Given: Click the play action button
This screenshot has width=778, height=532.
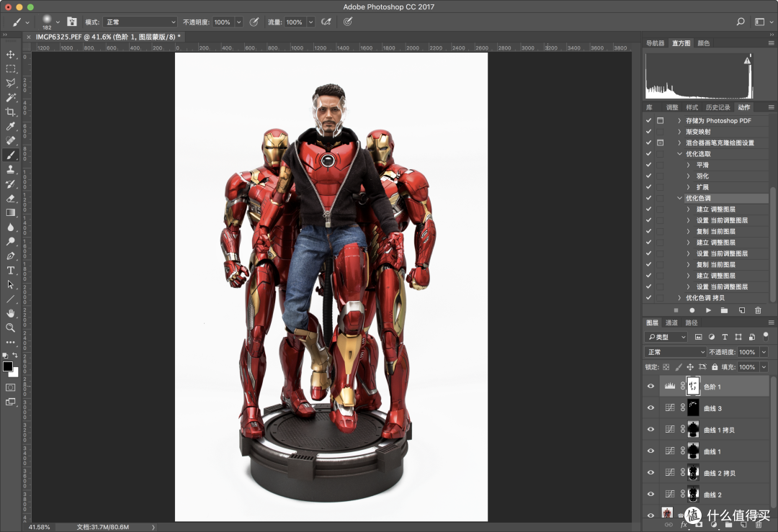Looking at the screenshot, I should pyautogui.click(x=708, y=310).
